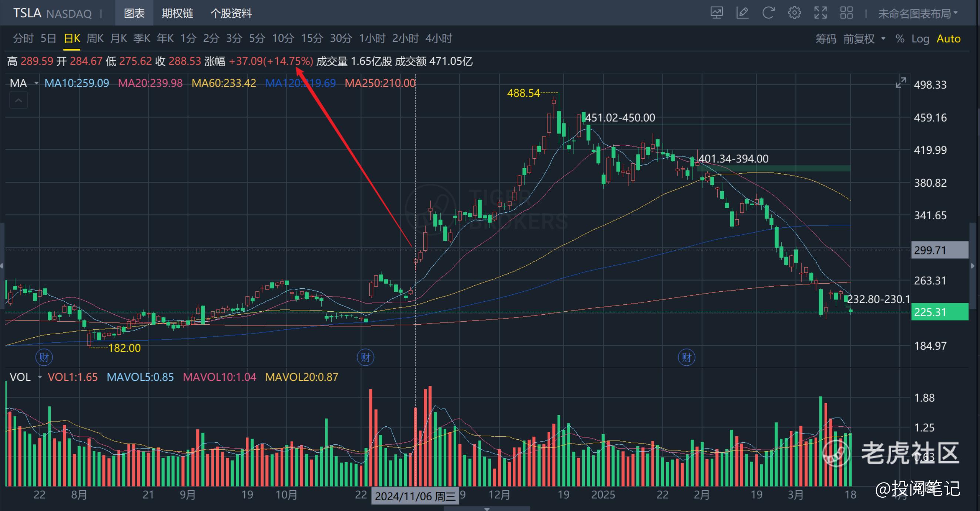This screenshot has width=980, height=511.
Task: Switch to the 期权链 tab
Action: coord(177,14)
